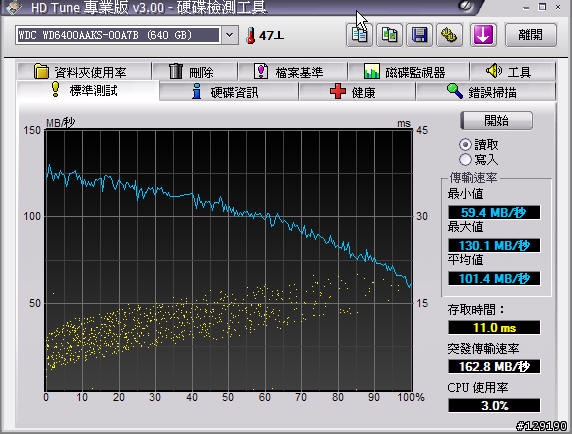This screenshot has width=572, height=434.
Task: Click the 突發傳輸速率 label
Action: tap(483, 349)
